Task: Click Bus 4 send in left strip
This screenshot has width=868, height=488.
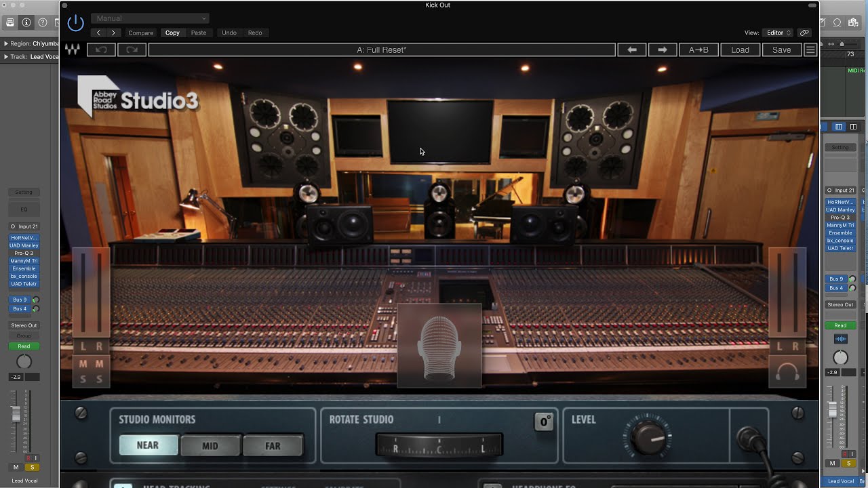Action: coord(20,308)
